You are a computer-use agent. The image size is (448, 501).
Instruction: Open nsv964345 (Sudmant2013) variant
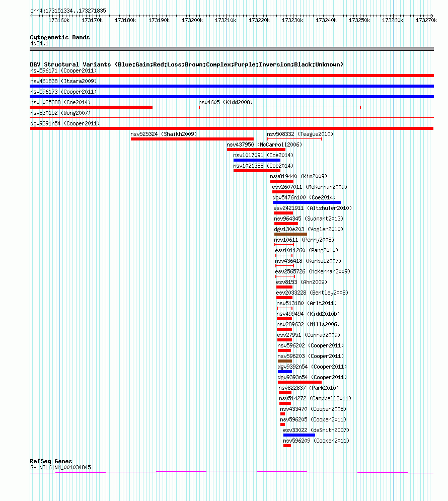coord(286,224)
